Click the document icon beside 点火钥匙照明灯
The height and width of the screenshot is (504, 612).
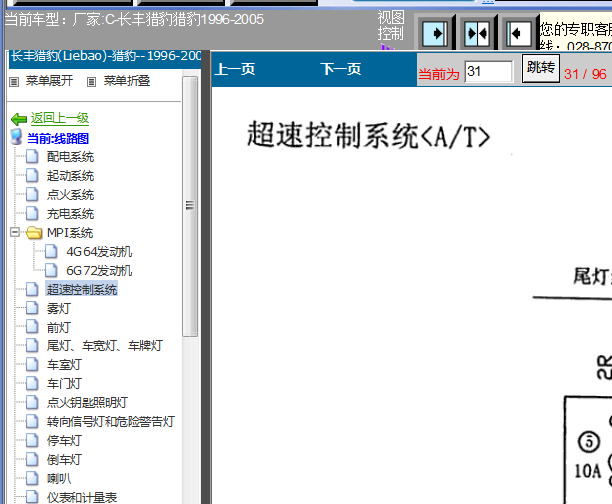click(x=32, y=402)
